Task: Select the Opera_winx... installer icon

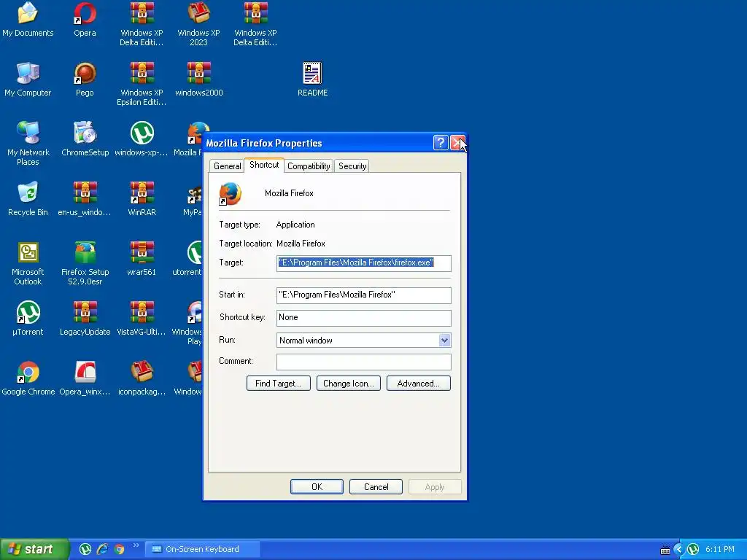Action: coord(85,378)
